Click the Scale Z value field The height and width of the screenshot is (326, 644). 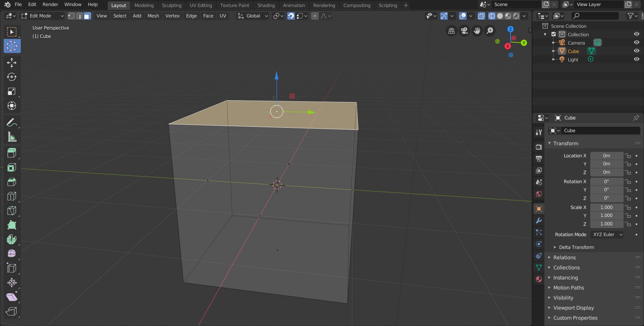(x=606, y=224)
